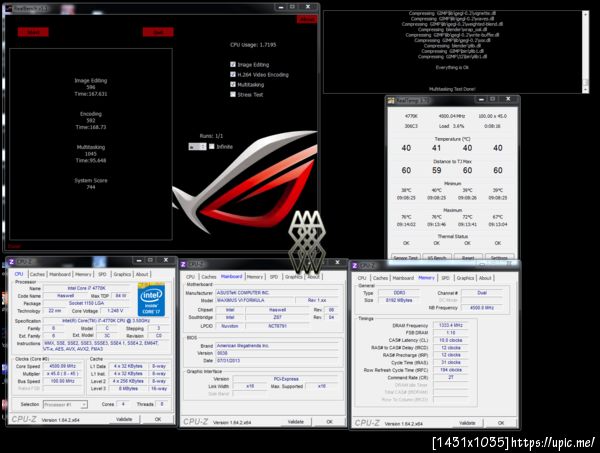Viewport: 600px width, 453px height.
Task: Select Mainboard tab in the middle CPU-Z window
Action: 232,276
